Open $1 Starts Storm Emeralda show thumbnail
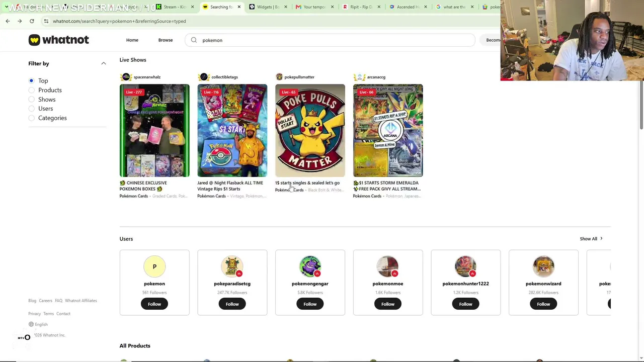 (388, 130)
